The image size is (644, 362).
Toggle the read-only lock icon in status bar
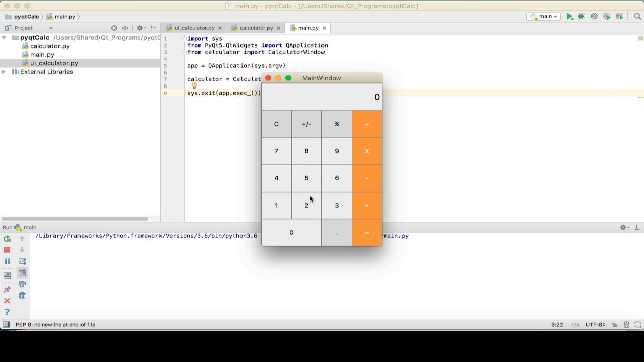coord(615,325)
